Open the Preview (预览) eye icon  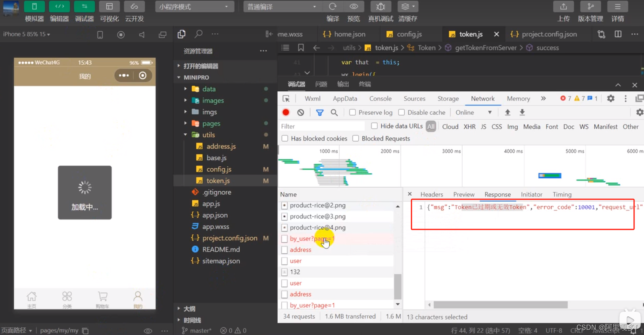[354, 7]
